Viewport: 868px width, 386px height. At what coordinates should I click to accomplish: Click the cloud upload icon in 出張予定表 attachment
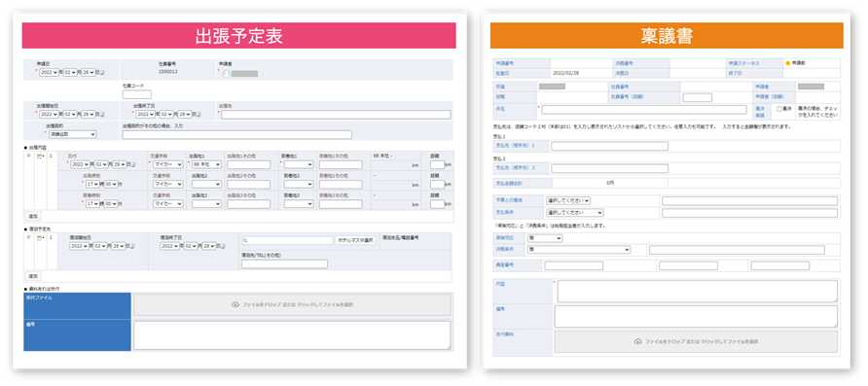tap(235, 304)
